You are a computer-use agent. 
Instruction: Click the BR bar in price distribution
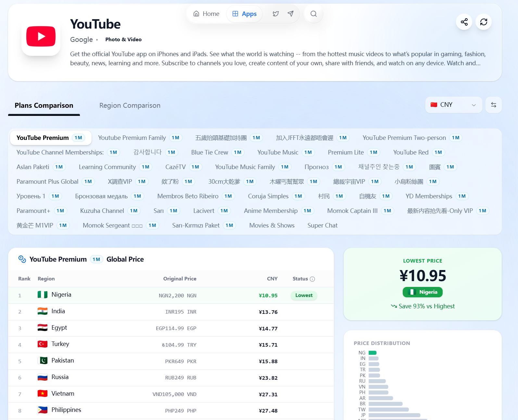pyautogui.click(x=385, y=404)
